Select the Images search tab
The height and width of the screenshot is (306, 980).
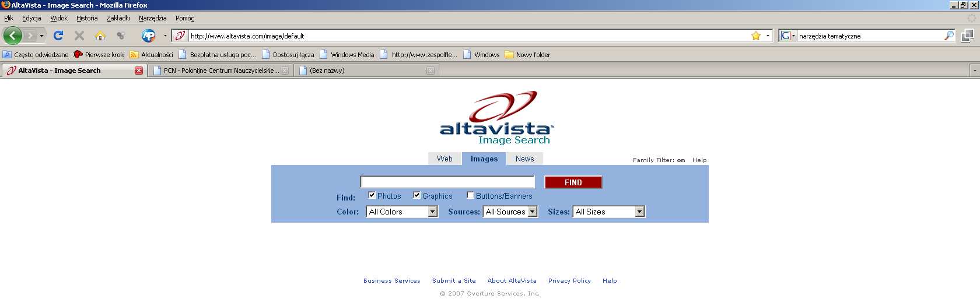pyautogui.click(x=484, y=159)
